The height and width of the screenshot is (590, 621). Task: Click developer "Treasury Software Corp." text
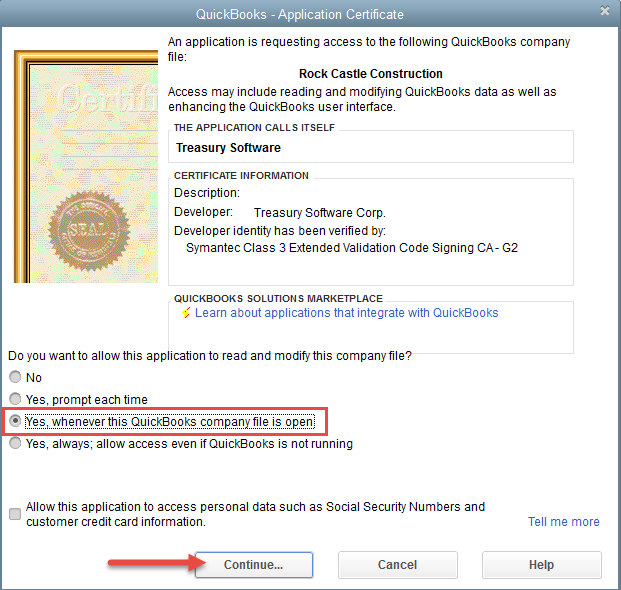(x=320, y=213)
